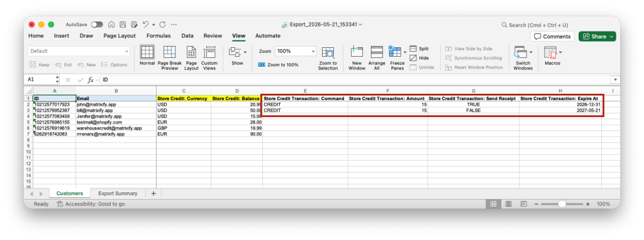Click the Name Box stepper arrows
Image resolution: width=644 pixels, height=240 pixels.
pyautogui.click(x=57, y=80)
